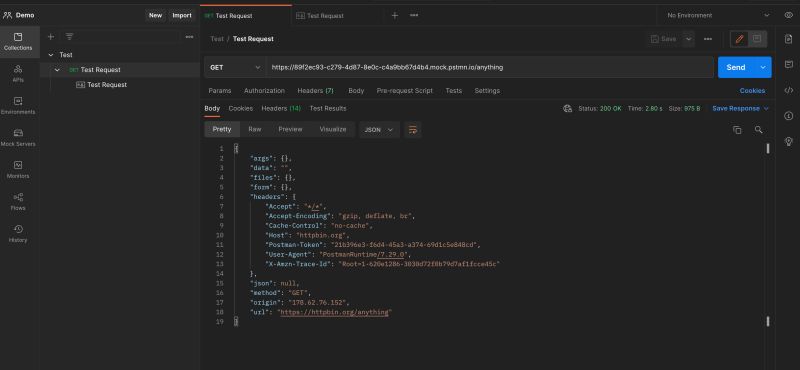Open the comments icon in right sidebar
This screenshot has width=800, height=370.
click(788, 64)
